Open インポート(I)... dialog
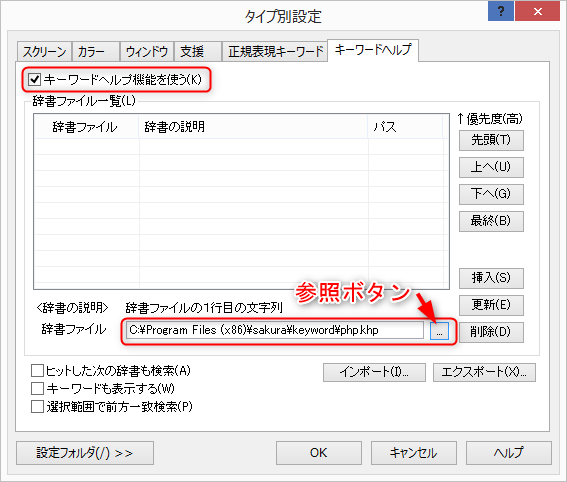Screen dimensions: 567x482 pos(374,372)
